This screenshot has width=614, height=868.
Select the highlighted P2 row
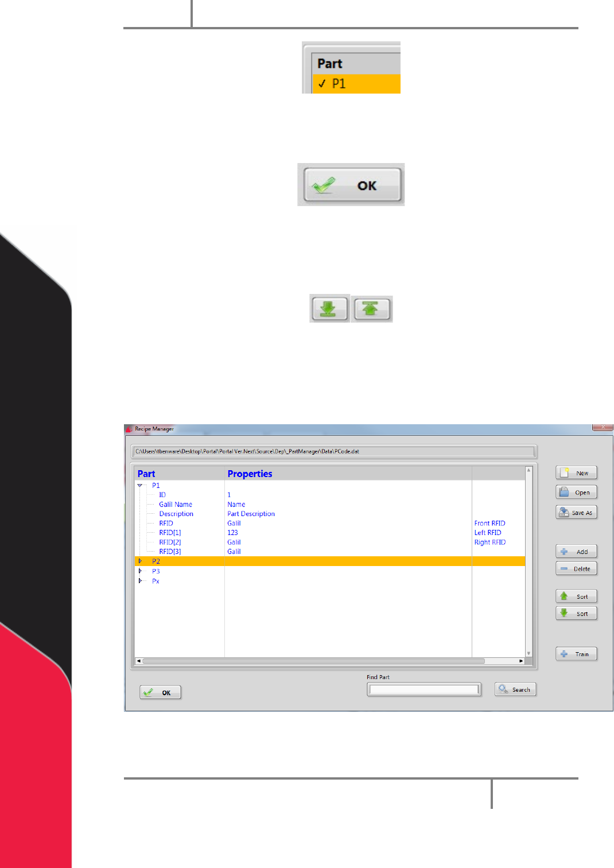click(x=330, y=561)
